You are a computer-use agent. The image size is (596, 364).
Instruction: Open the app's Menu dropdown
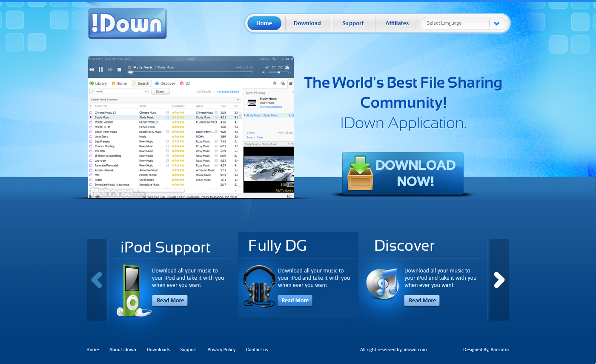[264, 59]
